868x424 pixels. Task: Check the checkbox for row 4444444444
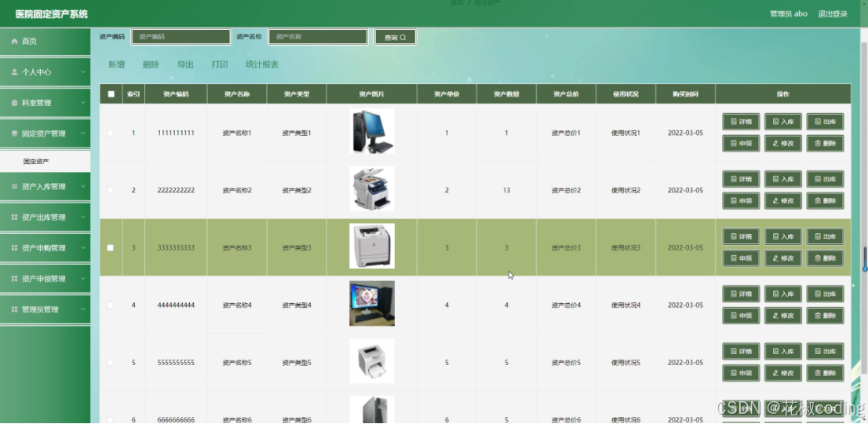pos(110,305)
